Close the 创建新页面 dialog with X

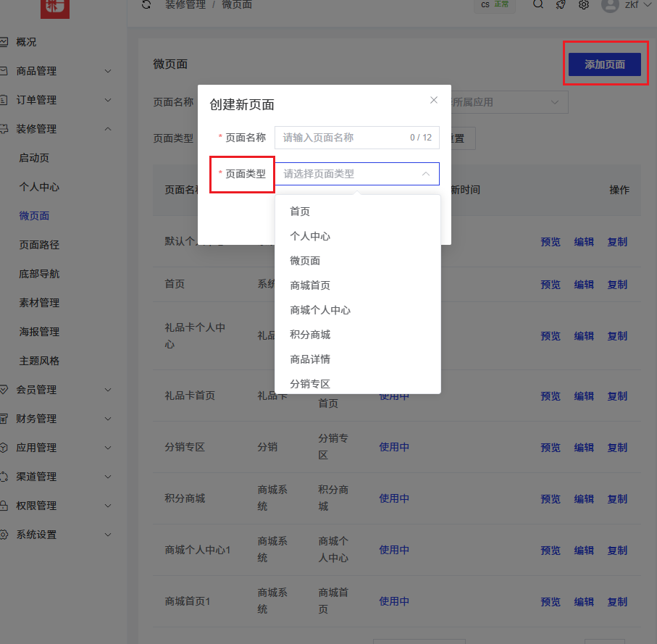pyautogui.click(x=434, y=100)
